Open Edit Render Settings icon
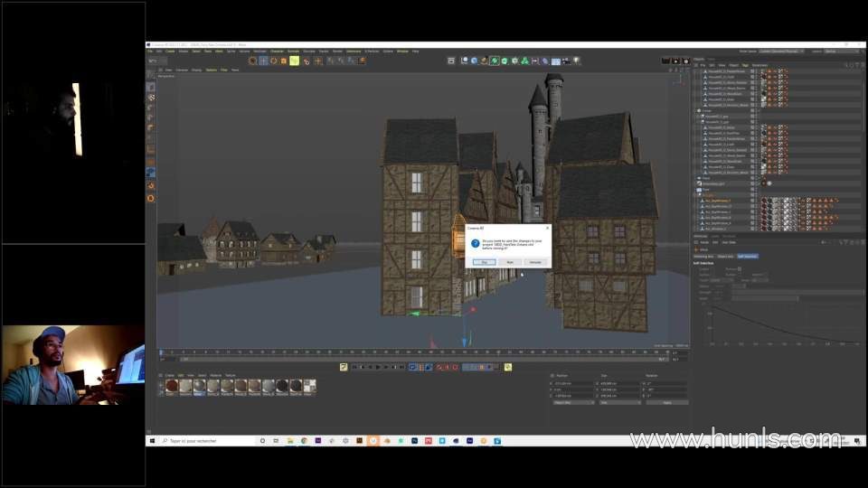 (686, 61)
